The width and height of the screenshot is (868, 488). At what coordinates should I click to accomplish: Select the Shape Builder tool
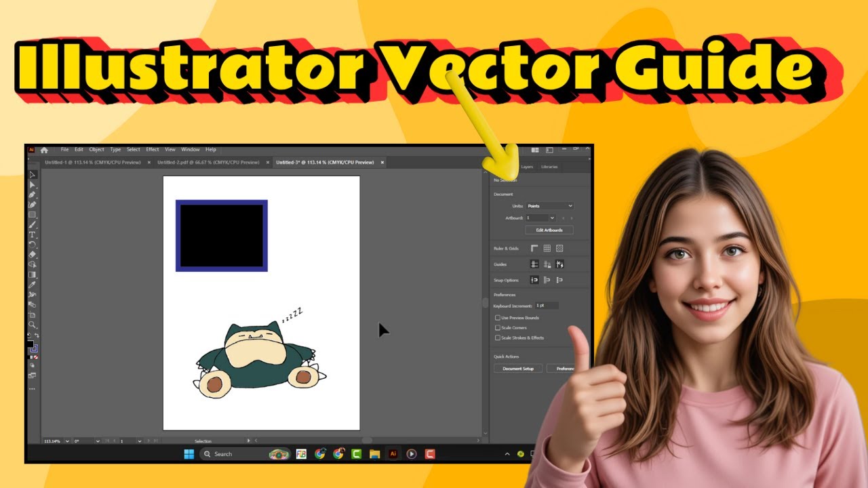[33, 264]
